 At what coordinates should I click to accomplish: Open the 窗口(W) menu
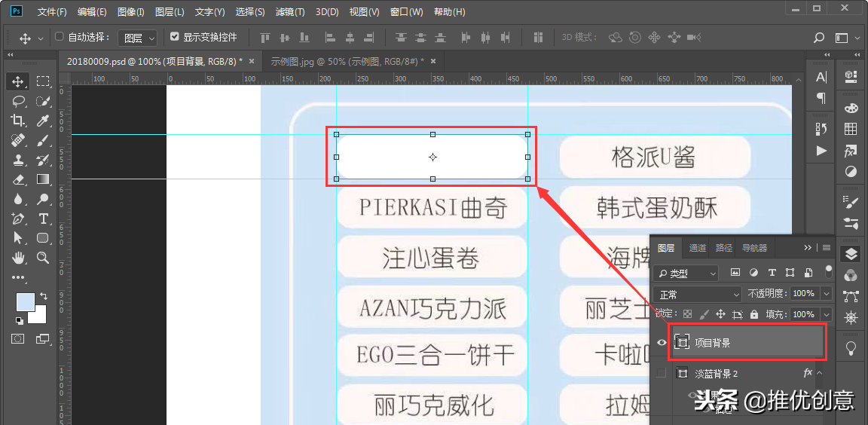pyautogui.click(x=407, y=11)
